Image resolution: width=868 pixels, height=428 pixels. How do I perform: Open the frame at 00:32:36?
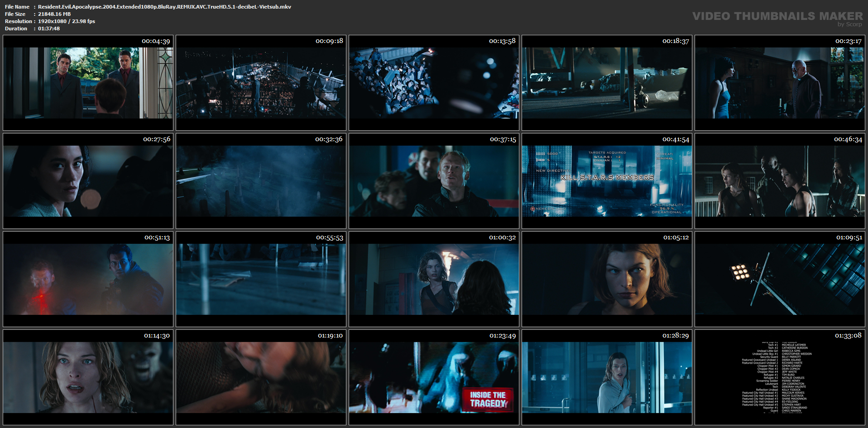(261, 181)
